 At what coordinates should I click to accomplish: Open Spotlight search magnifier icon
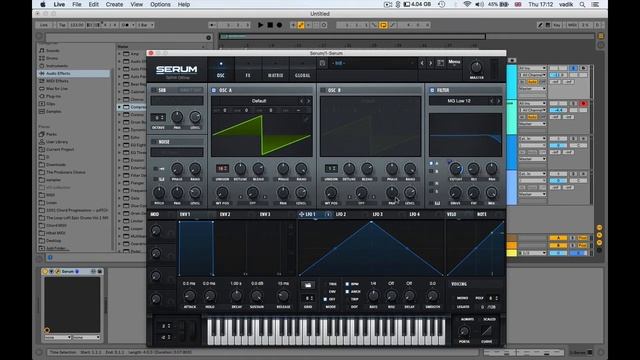(x=582, y=4)
